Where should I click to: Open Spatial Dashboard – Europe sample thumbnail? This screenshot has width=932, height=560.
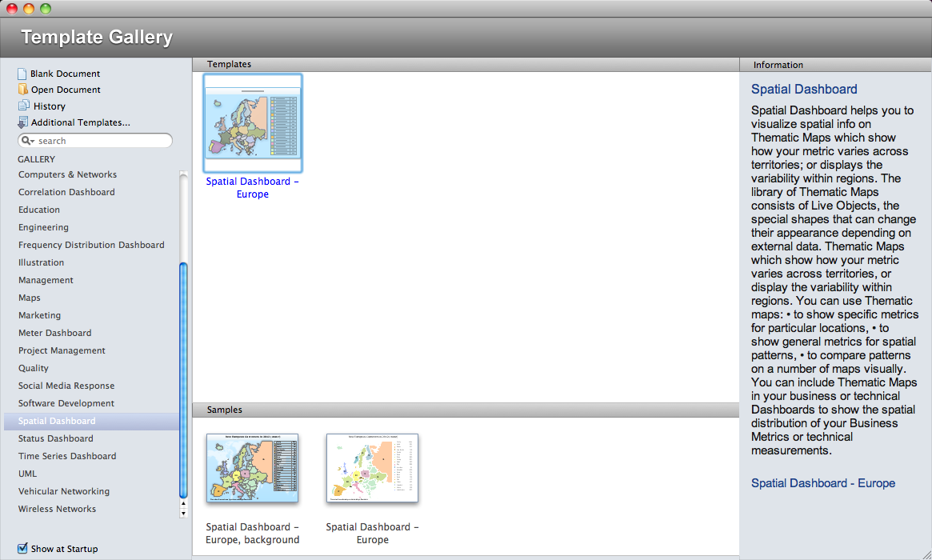372,468
